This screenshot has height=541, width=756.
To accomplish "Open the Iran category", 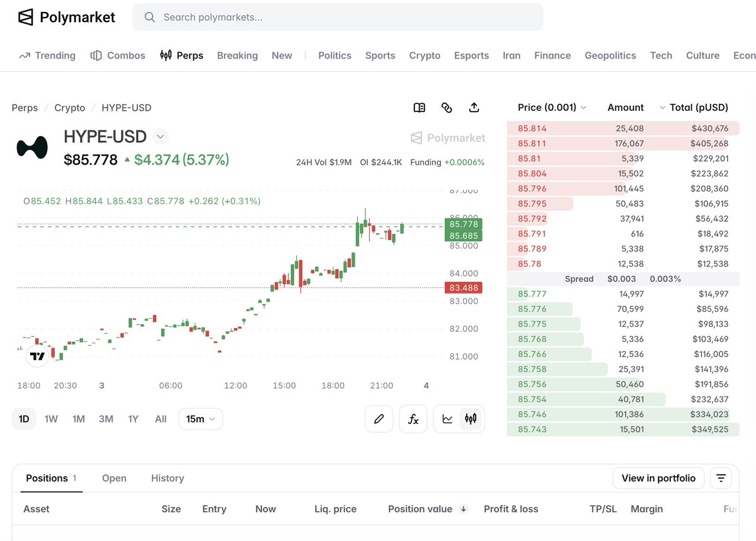I will pyautogui.click(x=512, y=55).
